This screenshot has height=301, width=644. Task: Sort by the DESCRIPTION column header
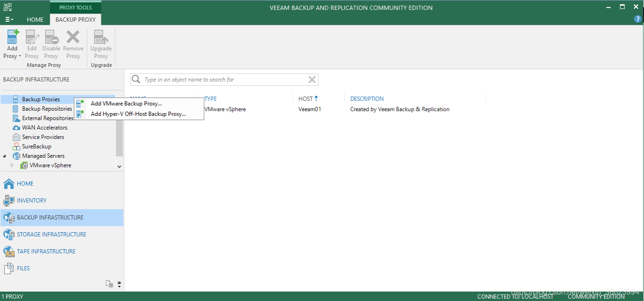tap(367, 99)
